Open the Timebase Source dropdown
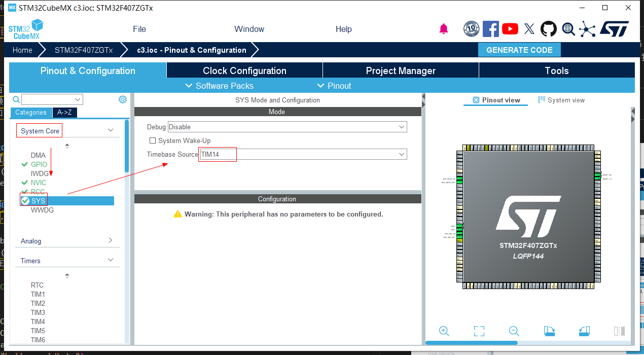The height and width of the screenshot is (355, 644). pos(402,154)
